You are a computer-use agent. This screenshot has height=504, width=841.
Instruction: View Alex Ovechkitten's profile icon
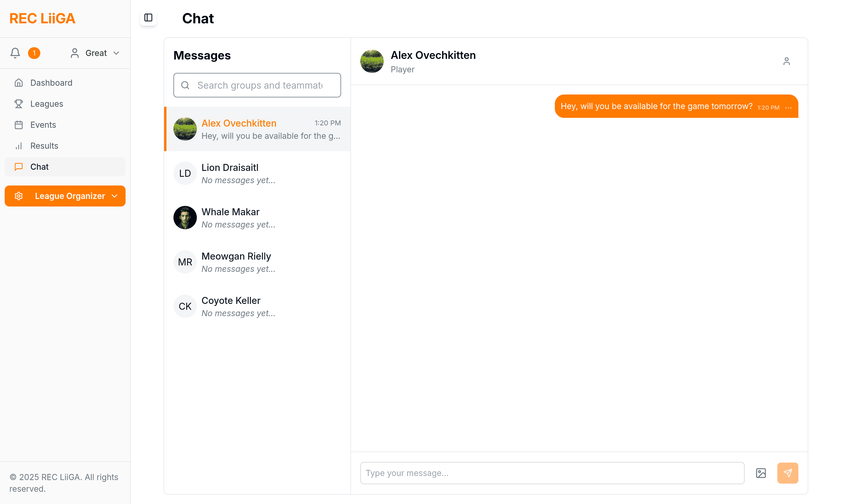pos(786,62)
